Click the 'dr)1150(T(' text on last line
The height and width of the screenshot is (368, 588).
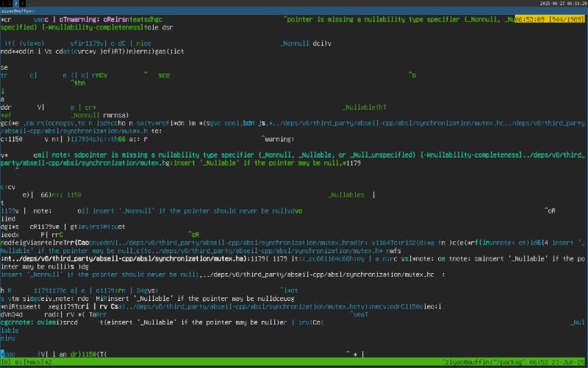coord(88,355)
